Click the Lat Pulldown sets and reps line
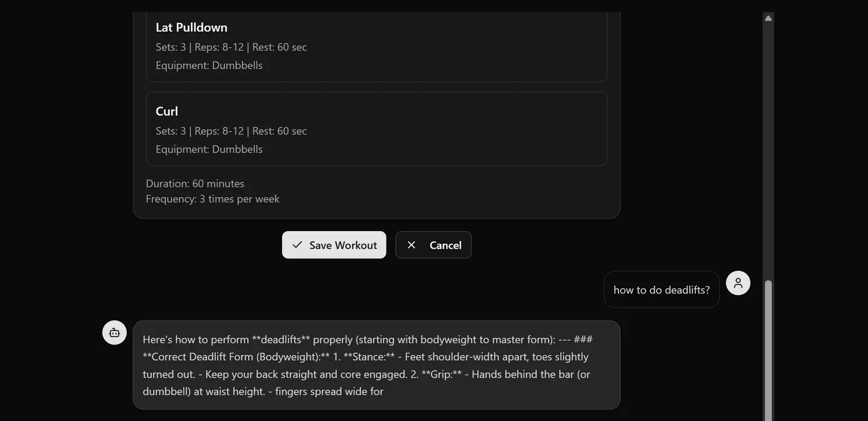This screenshot has height=421, width=868. [231, 47]
